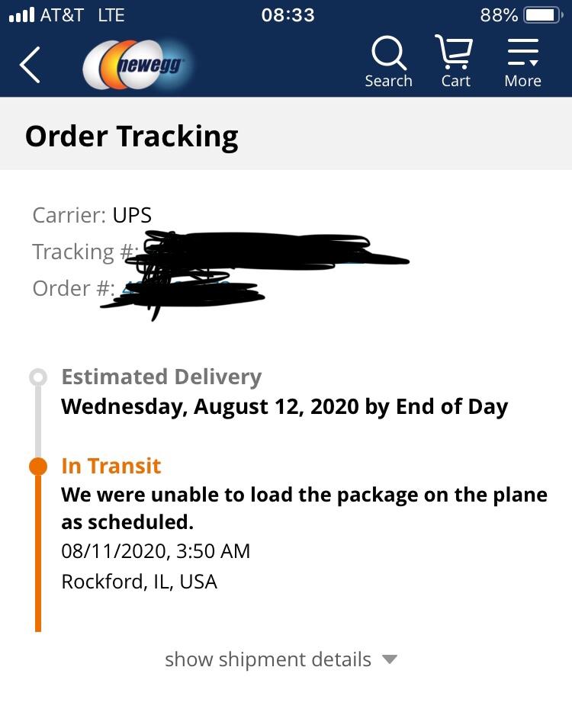The height and width of the screenshot is (728, 572).
Task: Tap the cellular signal bars
Action: pos(21,15)
